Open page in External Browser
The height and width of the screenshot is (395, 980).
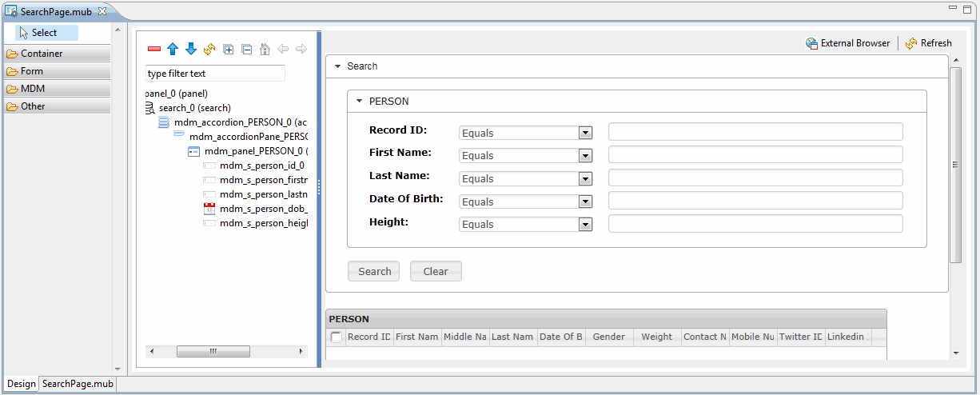[847, 43]
